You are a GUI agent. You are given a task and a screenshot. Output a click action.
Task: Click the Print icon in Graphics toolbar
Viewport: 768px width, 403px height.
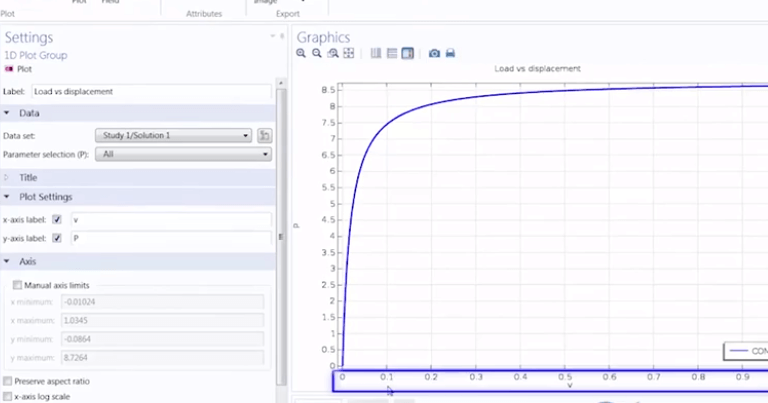tap(450, 53)
